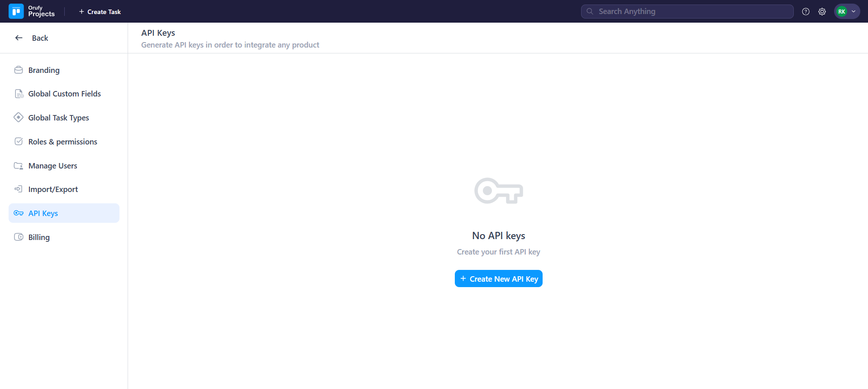The height and width of the screenshot is (389, 868).
Task: Click the Roles & permissions checkmark icon
Action: click(19, 142)
